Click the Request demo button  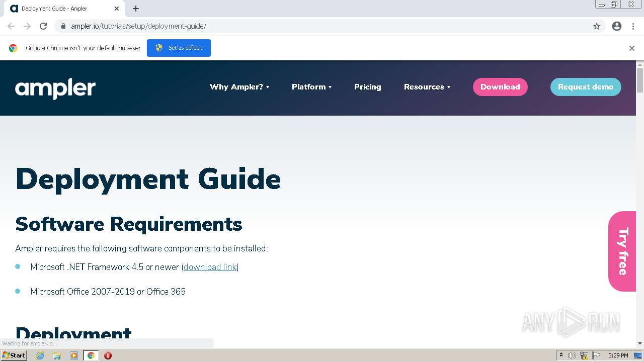tap(586, 87)
